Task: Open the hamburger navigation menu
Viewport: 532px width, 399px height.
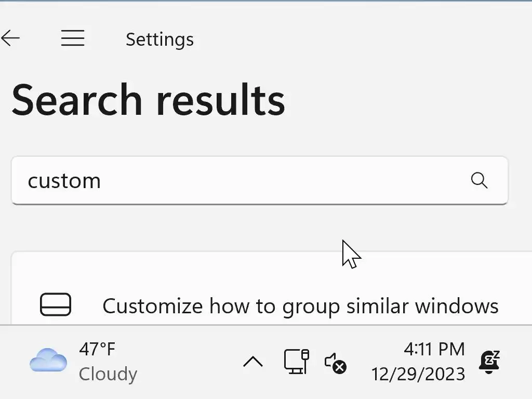Action: click(x=73, y=38)
